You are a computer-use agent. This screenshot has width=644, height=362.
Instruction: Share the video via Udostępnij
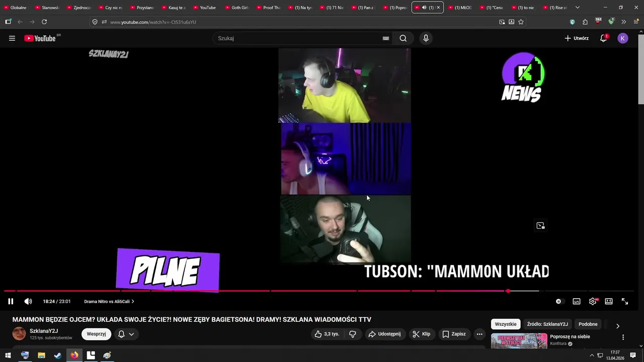pyautogui.click(x=384, y=334)
